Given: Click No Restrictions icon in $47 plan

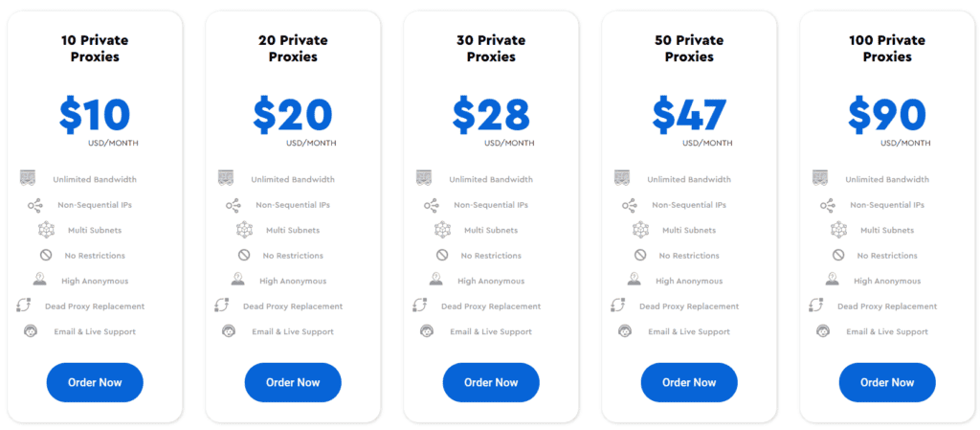Looking at the screenshot, I should (x=640, y=255).
